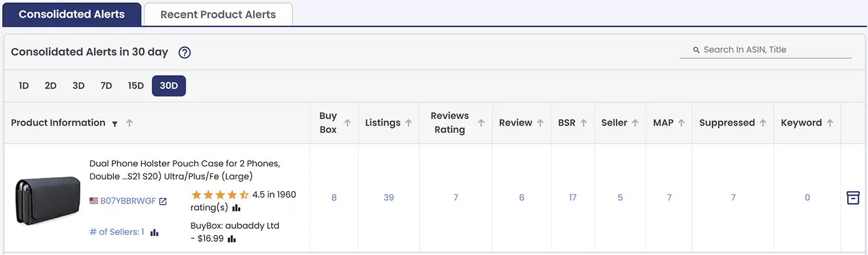The image size is (868, 255).
Task: Sort by Buy Box column arrow
Action: [348, 123]
